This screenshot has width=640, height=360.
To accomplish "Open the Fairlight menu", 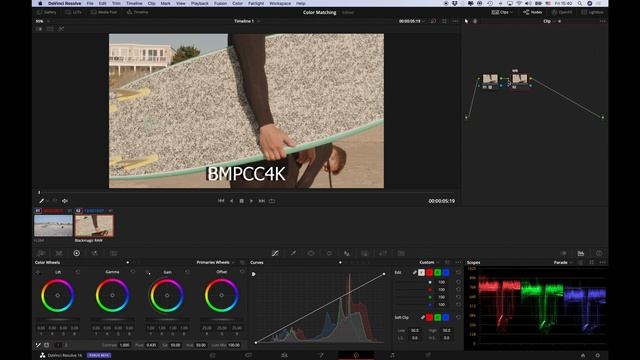I will pyautogui.click(x=256, y=3).
